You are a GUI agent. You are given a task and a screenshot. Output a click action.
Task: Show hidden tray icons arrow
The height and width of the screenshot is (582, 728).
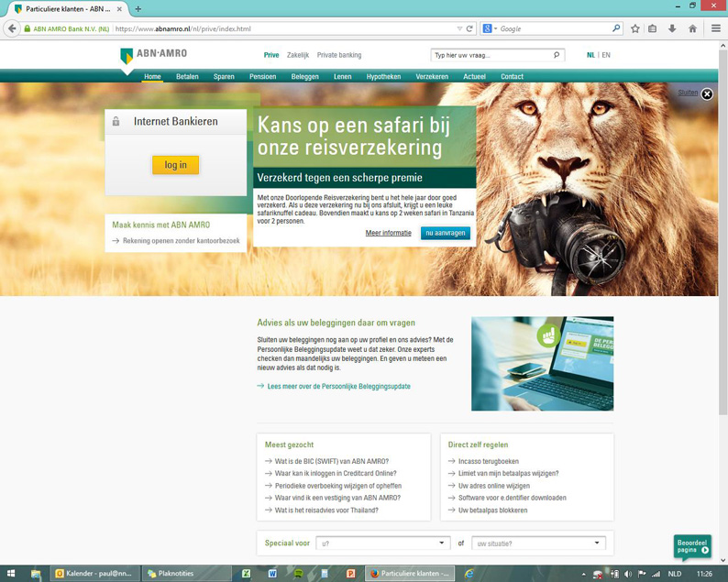(584, 574)
